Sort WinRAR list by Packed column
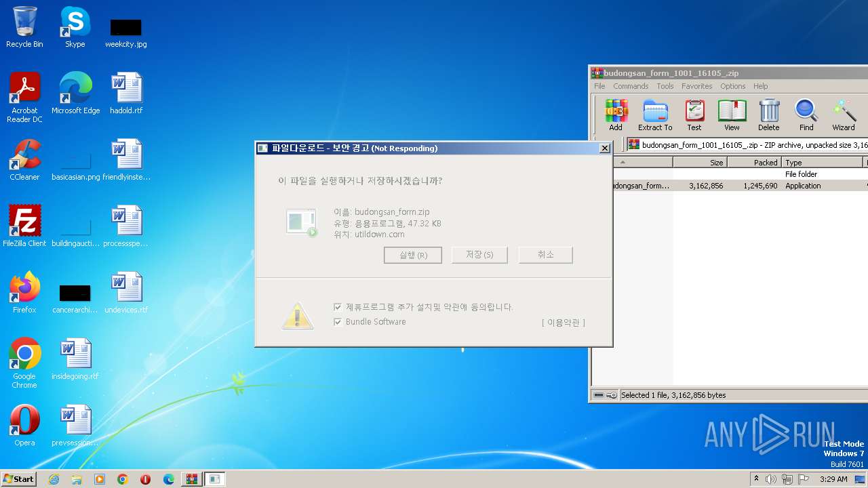Screen dimensions: 868x488 coord(754,163)
